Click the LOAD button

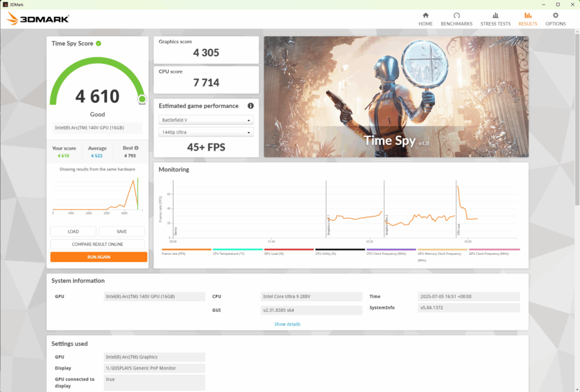coord(73,231)
